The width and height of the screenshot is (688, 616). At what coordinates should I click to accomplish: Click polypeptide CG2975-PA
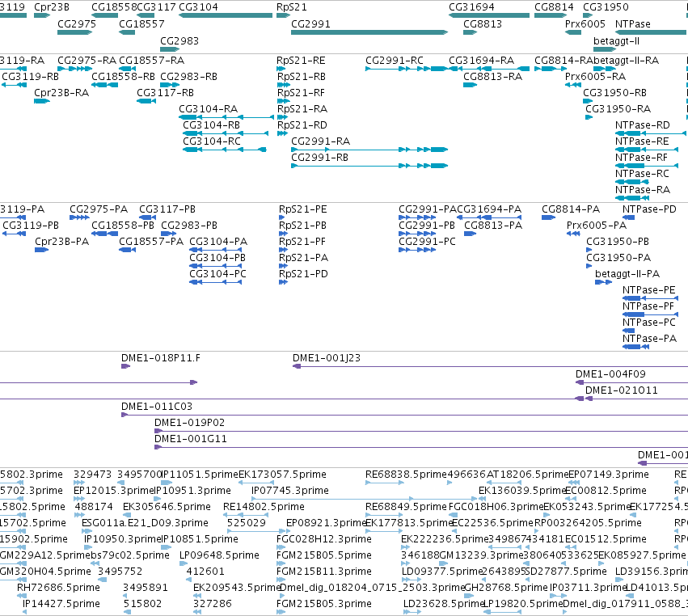click(79, 217)
